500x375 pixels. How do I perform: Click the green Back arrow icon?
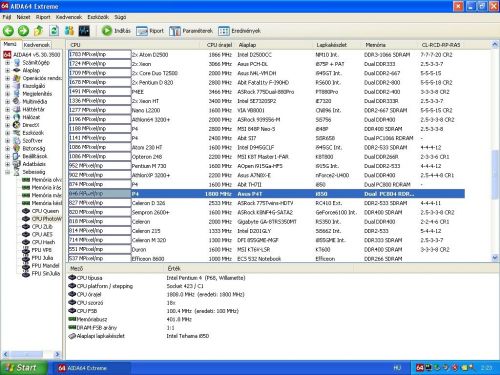(8, 31)
